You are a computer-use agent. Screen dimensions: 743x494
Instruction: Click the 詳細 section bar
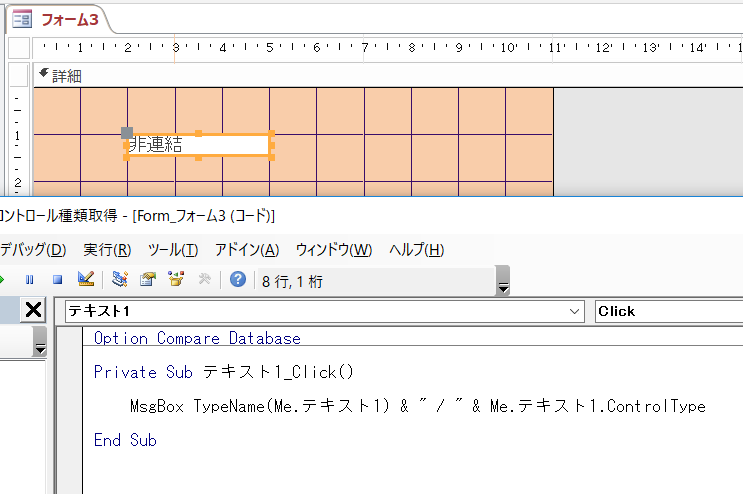click(x=388, y=76)
